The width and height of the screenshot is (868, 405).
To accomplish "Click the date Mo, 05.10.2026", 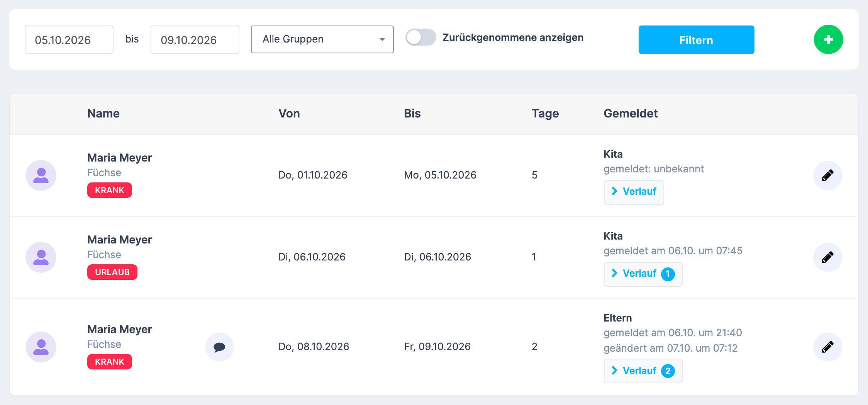I will pyautogui.click(x=440, y=175).
